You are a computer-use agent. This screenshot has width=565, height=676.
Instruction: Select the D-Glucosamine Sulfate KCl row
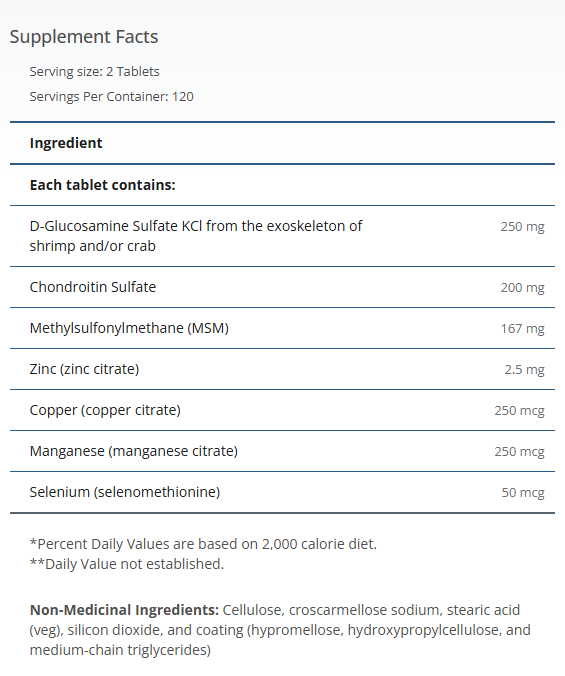282,236
